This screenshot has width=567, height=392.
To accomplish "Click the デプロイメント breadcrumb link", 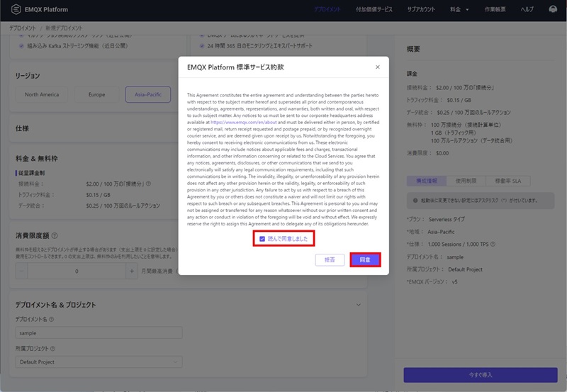I will 23,28.
